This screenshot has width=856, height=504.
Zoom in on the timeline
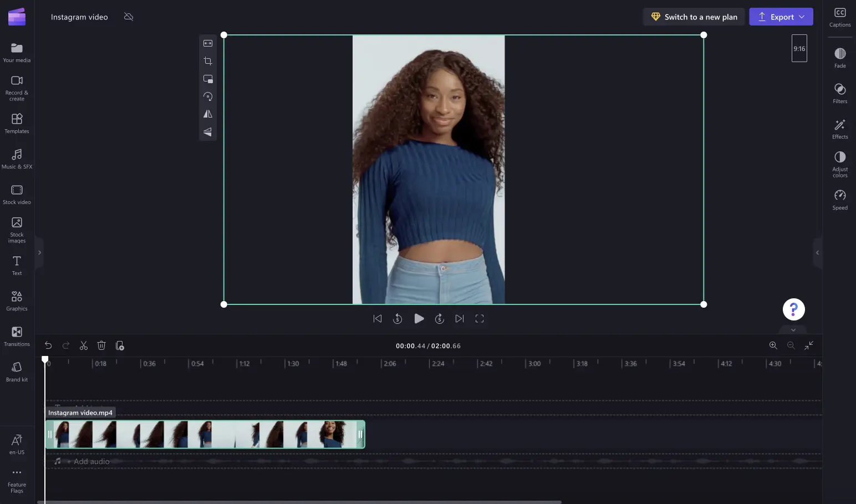point(773,345)
